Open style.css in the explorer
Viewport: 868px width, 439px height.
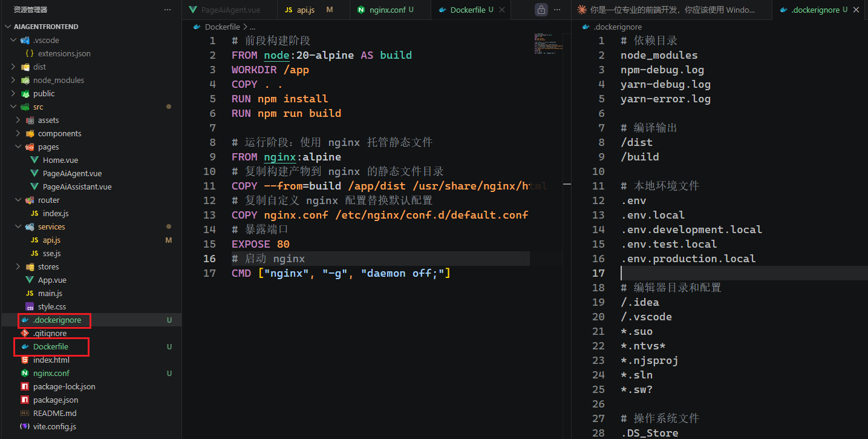[x=52, y=306]
